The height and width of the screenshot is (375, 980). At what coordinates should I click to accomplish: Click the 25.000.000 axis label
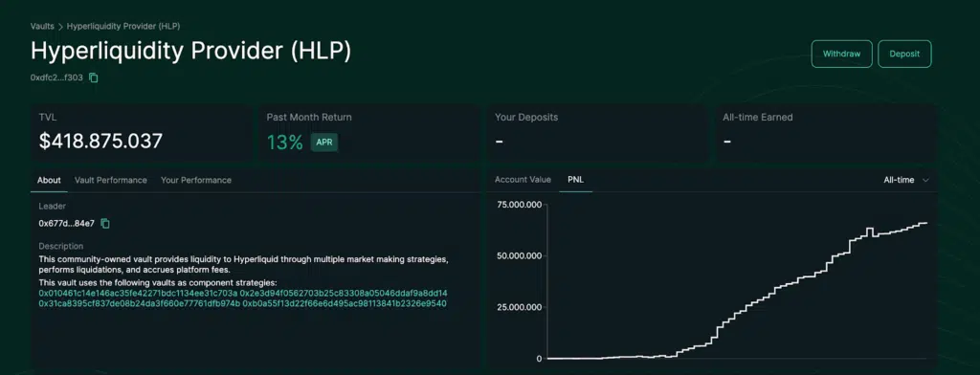point(519,307)
